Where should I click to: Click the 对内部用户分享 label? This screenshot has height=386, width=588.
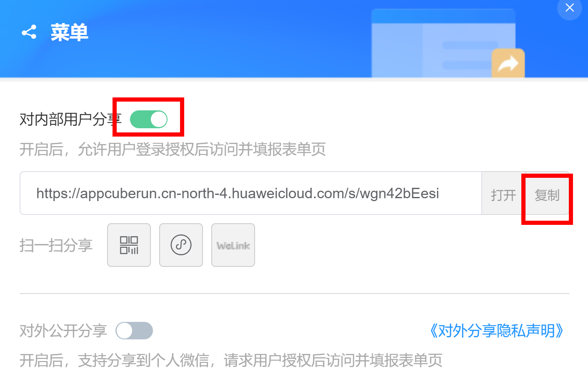70,119
